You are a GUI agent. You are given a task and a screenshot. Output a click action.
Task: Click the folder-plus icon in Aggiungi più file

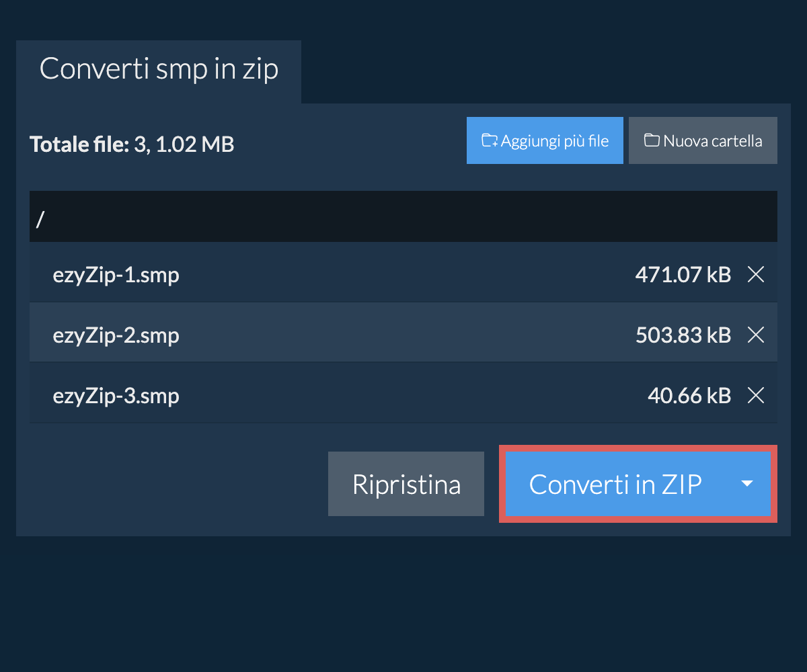(490, 141)
